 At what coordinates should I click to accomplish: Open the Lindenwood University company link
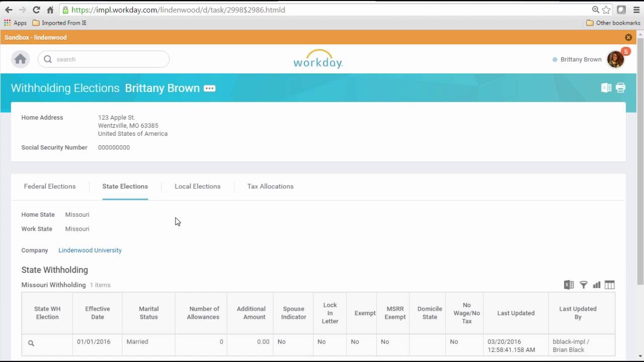90,250
